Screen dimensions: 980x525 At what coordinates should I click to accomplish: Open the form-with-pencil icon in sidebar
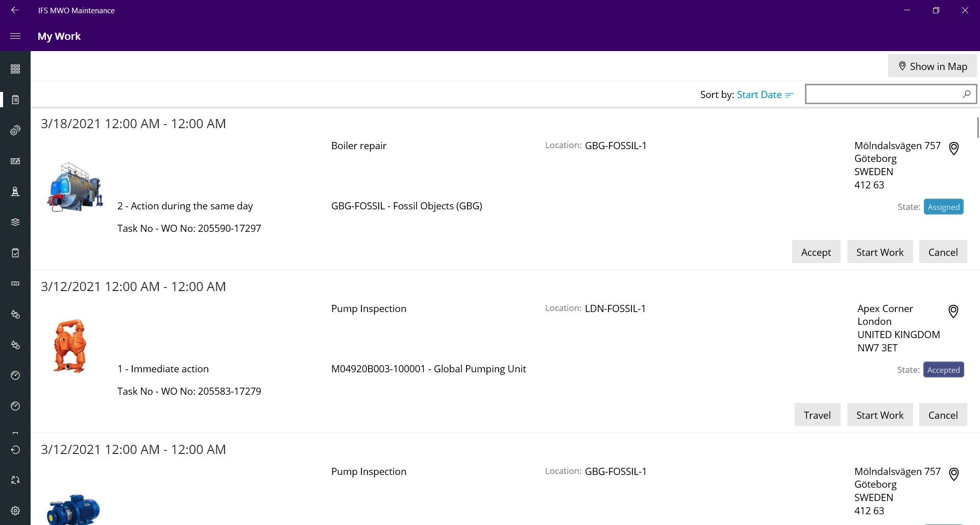[x=15, y=161]
